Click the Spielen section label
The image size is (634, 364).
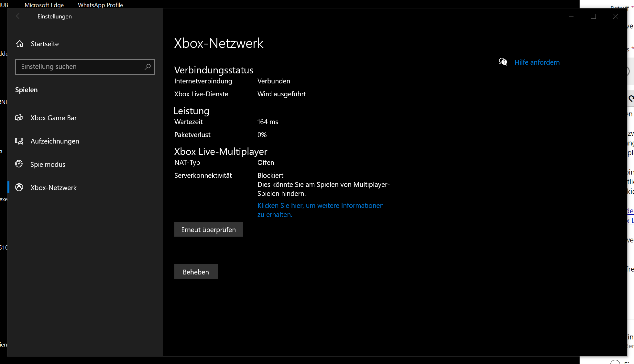coord(26,90)
